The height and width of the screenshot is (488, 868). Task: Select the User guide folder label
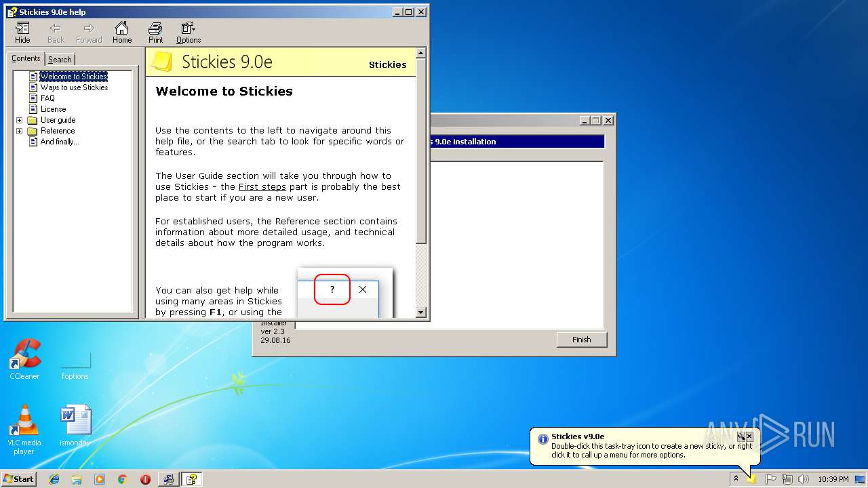(x=58, y=120)
